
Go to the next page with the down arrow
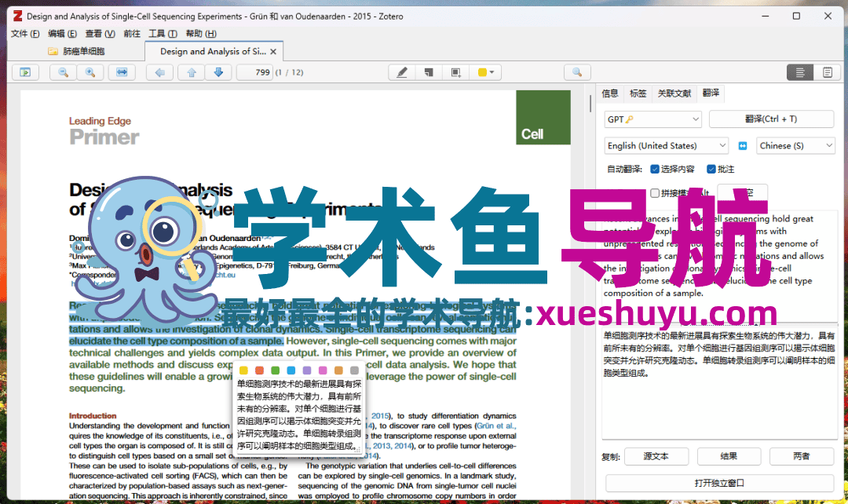[218, 72]
